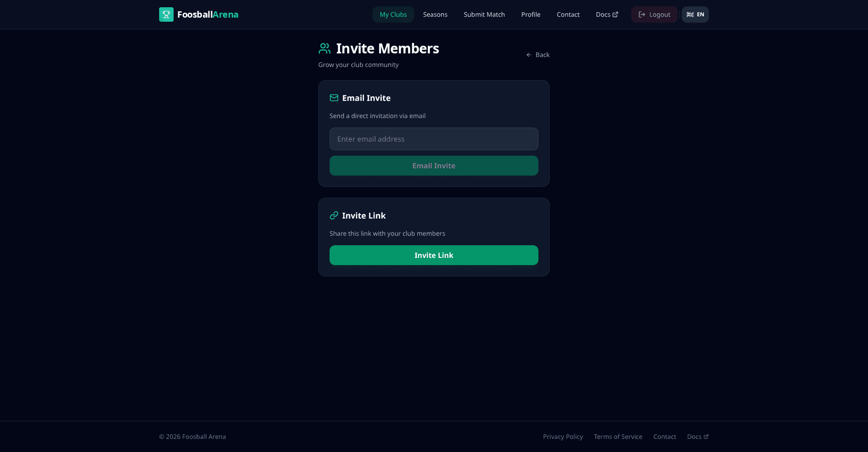Open the Profile page
Image resolution: width=868 pixels, height=452 pixels.
tap(530, 14)
